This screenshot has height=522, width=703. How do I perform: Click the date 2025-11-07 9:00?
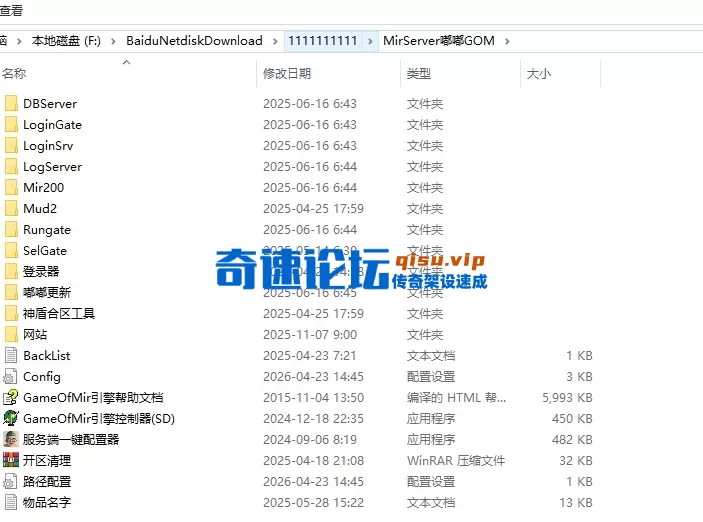310,335
